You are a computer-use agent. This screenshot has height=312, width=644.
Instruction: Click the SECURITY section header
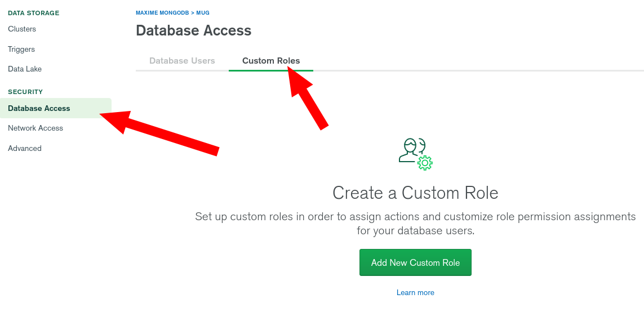(25, 92)
